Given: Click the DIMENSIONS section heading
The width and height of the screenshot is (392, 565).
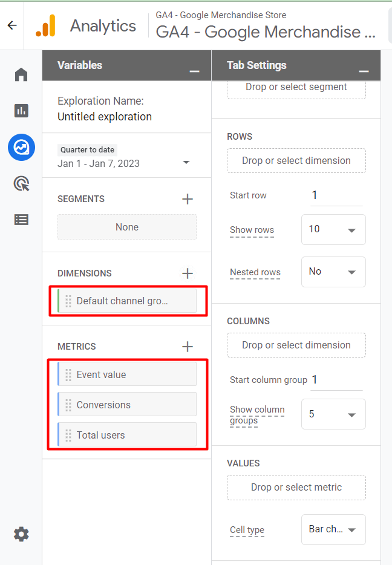Looking at the screenshot, I should click(x=85, y=273).
